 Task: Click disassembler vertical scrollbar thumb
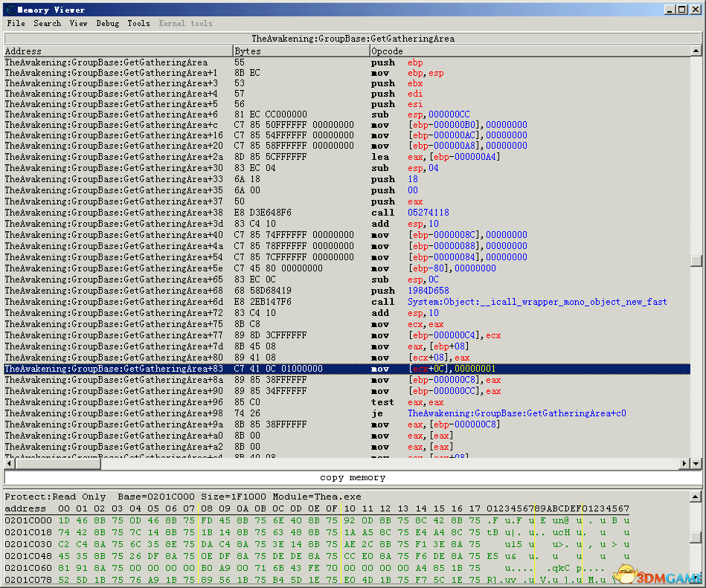click(696, 260)
